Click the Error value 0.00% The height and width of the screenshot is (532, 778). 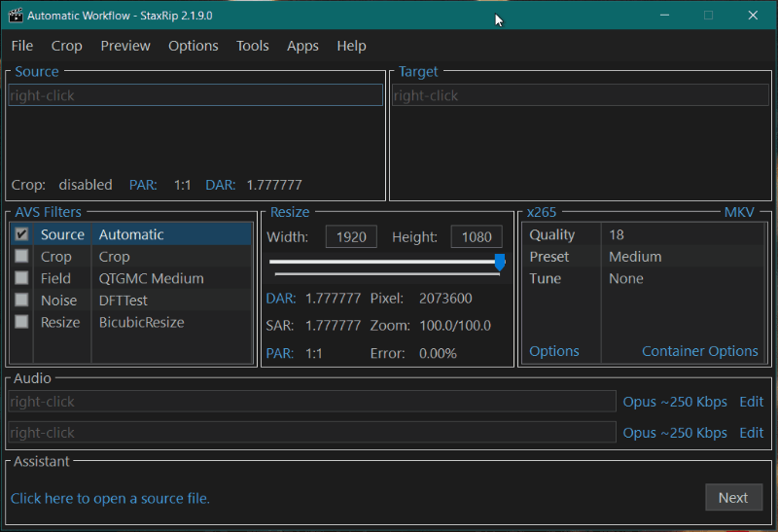[438, 353]
